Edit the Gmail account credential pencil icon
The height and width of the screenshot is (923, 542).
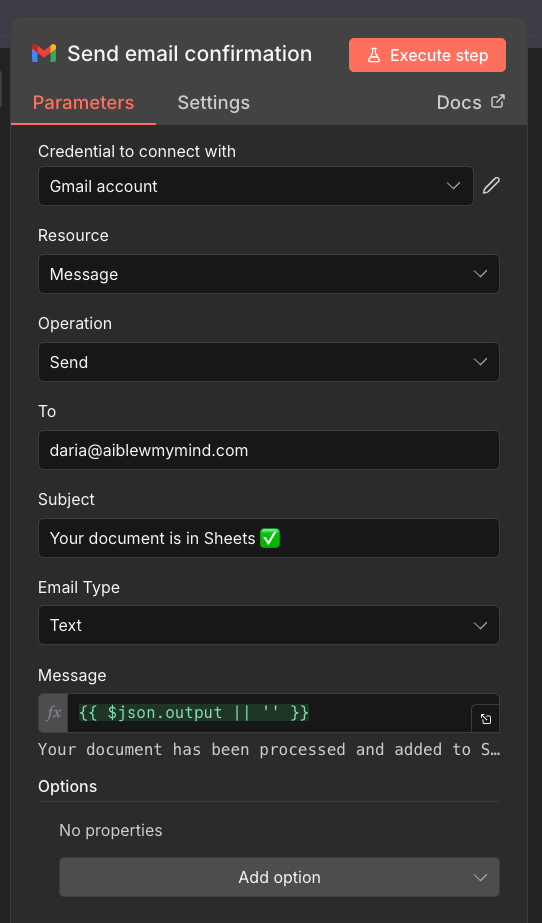491,186
